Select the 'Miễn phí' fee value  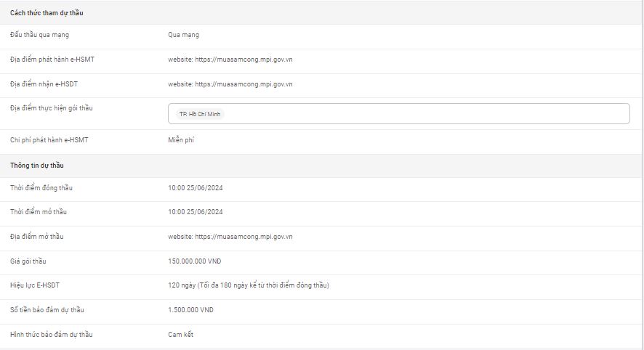pyautogui.click(x=181, y=140)
